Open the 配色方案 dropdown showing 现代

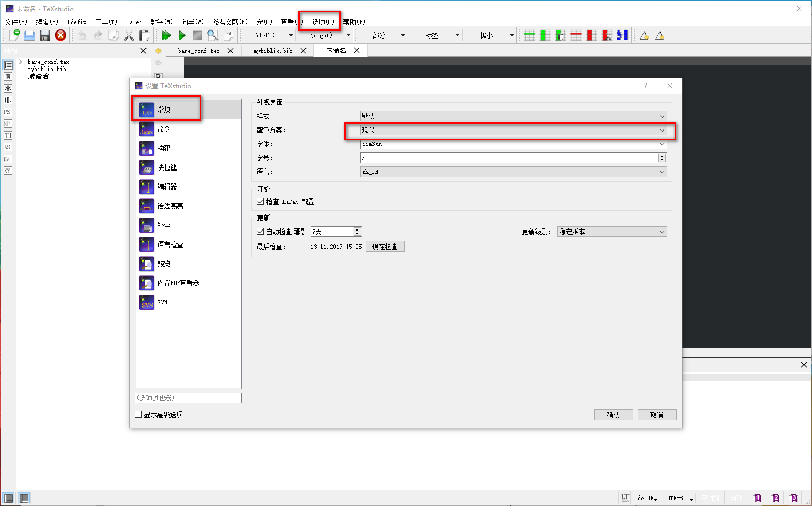point(514,130)
